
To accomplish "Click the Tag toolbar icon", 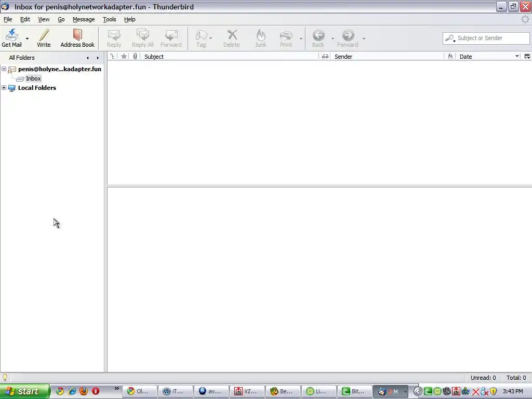I will click(x=201, y=38).
